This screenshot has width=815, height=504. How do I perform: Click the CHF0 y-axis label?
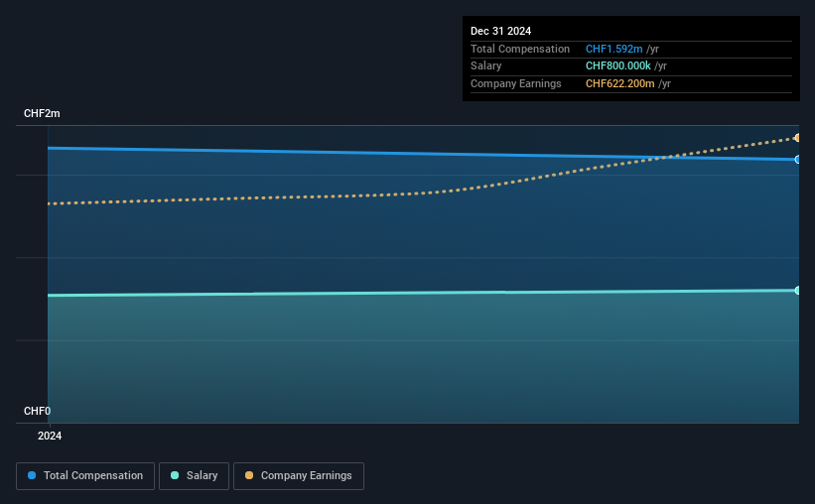(37, 411)
